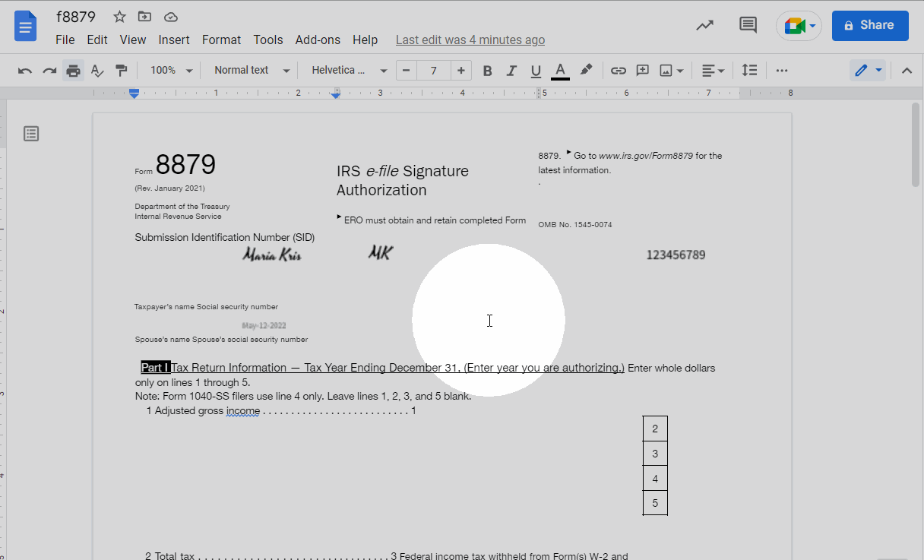This screenshot has height=560, width=924.
Task: Click the Insert link icon
Action: (619, 71)
